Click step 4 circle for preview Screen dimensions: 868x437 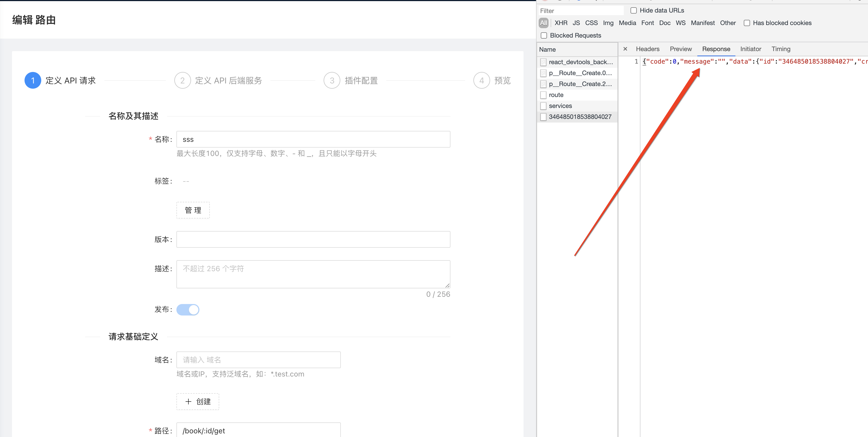pos(481,81)
